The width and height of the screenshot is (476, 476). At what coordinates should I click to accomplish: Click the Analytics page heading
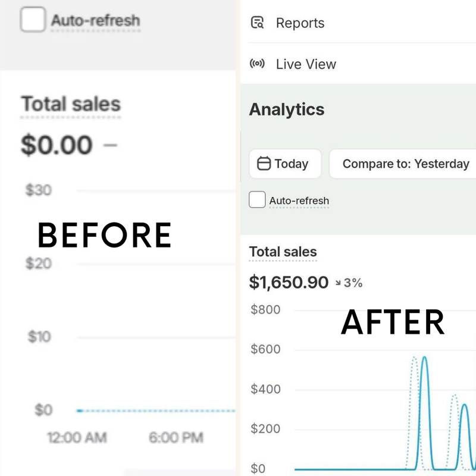(286, 109)
